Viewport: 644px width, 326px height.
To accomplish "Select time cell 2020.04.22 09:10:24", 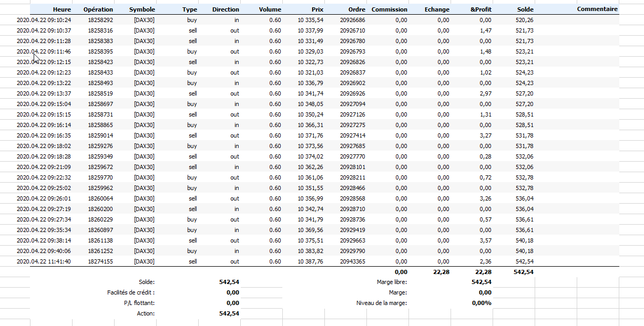I will (44, 20).
